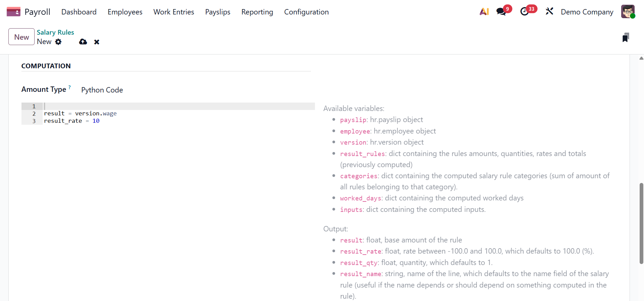Image resolution: width=644 pixels, height=301 pixels.
Task: Click the Amount Type help question mark
Action: click(x=70, y=87)
